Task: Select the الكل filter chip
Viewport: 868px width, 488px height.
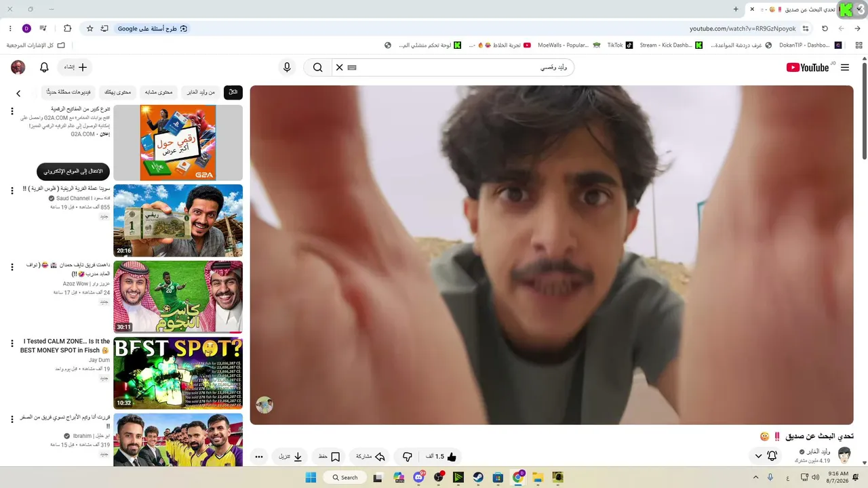Action: [x=233, y=92]
